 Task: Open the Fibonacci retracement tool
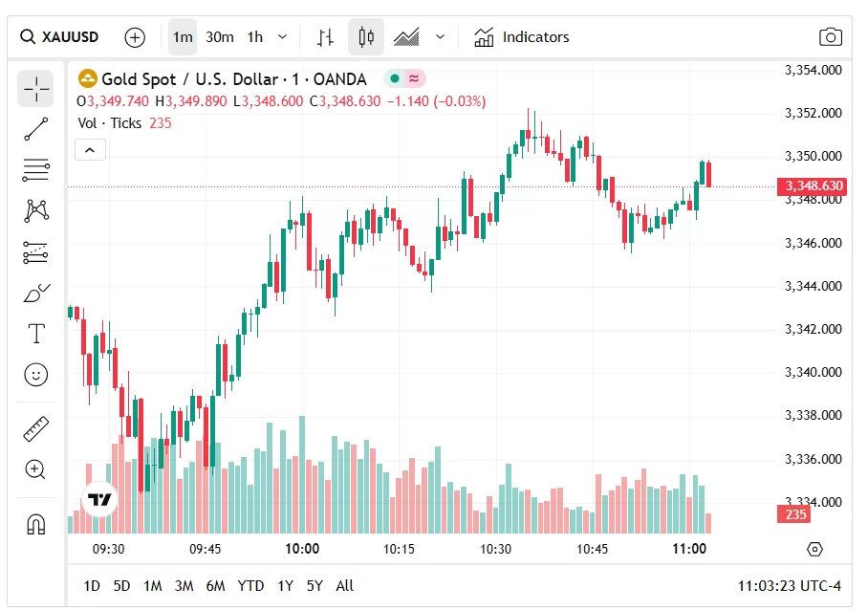pyautogui.click(x=35, y=170)
